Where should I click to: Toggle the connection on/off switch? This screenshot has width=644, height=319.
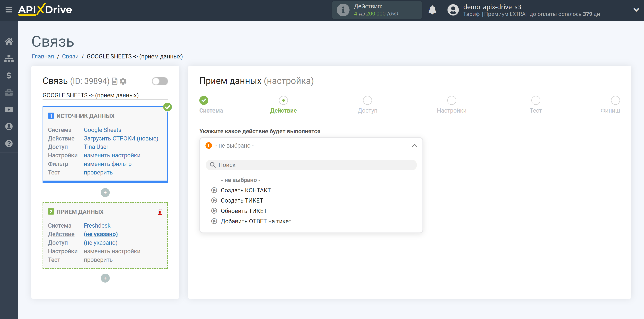[160, 81]
